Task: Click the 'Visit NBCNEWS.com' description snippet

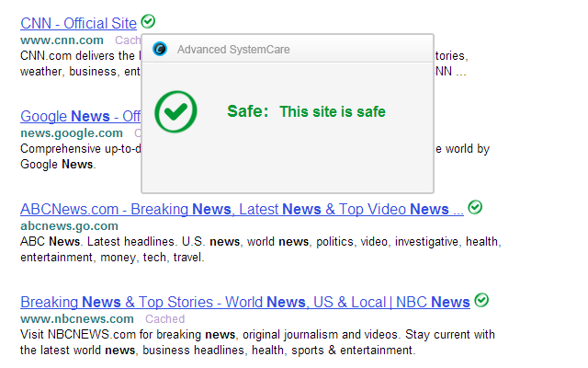Action: [257, 342]
